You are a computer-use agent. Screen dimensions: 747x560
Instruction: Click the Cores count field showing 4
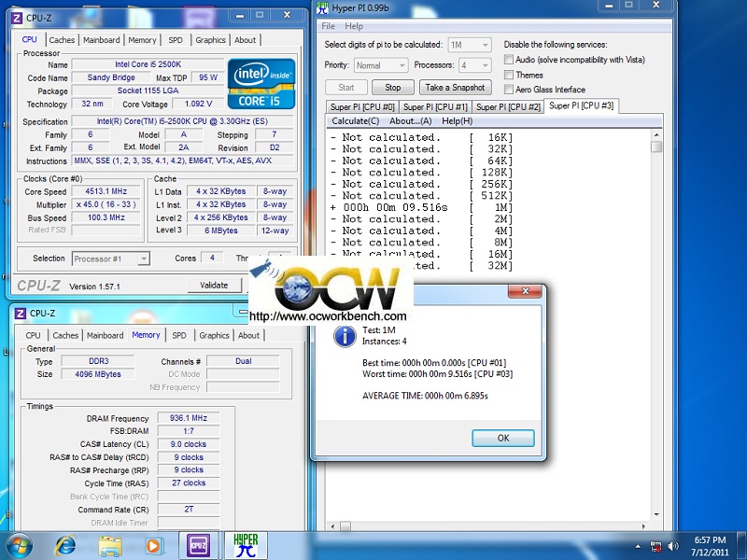(x=212, y=258)
